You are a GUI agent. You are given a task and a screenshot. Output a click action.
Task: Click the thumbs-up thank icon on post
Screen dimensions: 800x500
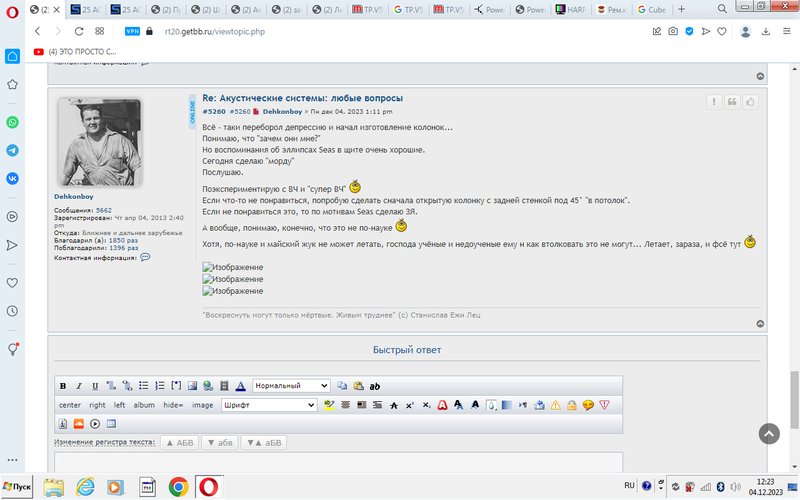[x=751, y=102]
